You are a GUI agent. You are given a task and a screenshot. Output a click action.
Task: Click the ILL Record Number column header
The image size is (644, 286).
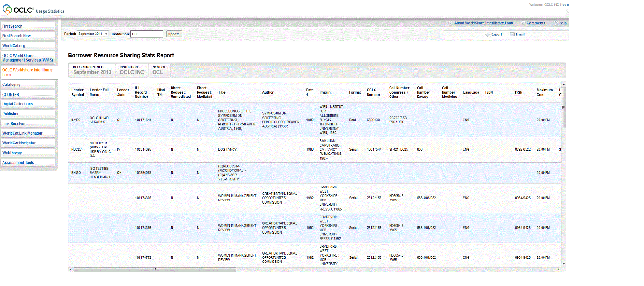click(141, 92)
